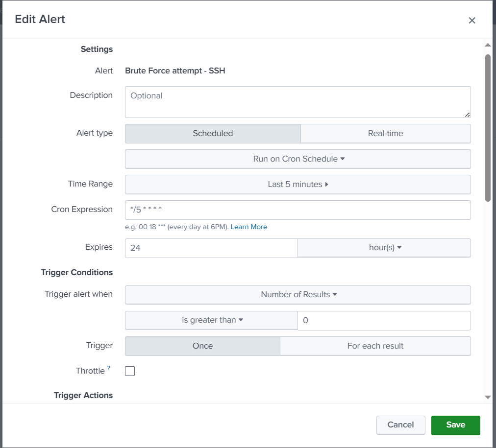Select the Scheduled alert type
This screenshot has height=448, width=496.
[x=213, y=133]
